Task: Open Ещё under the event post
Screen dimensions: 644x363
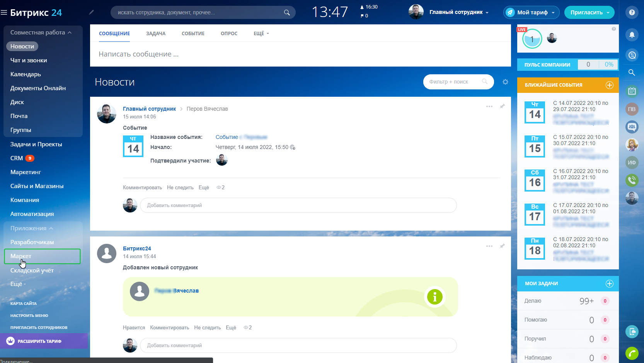Action: coord(204,188)
